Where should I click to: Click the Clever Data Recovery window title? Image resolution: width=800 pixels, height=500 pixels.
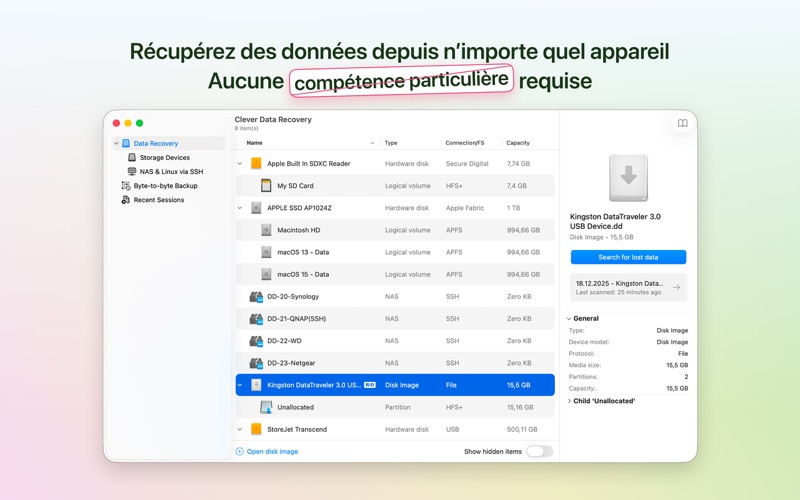pyautogui.click(x=273, y=119)
